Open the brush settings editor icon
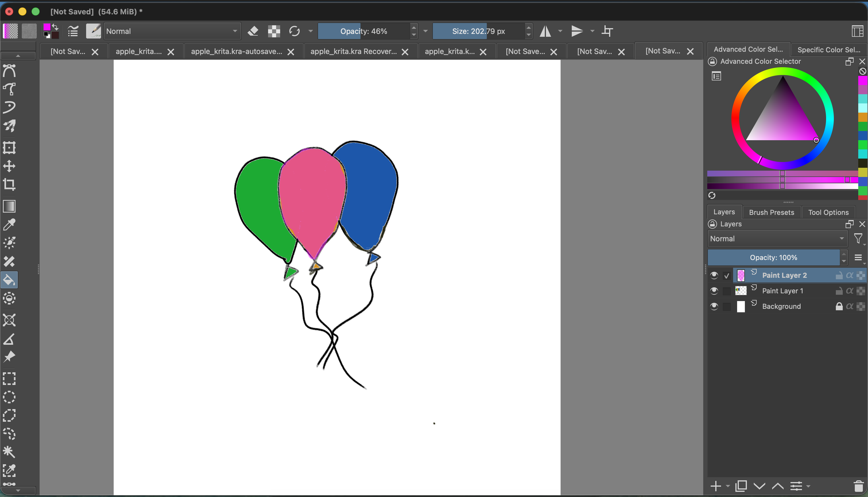This screenshot has height=497, width=868. tap(73, 31)
